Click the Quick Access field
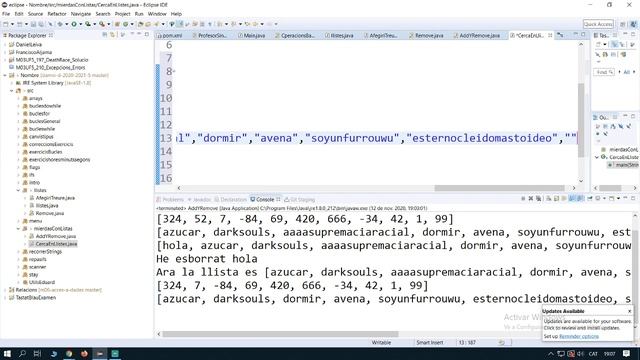Viewport: 640px width, 360px height. pos(598,24)
